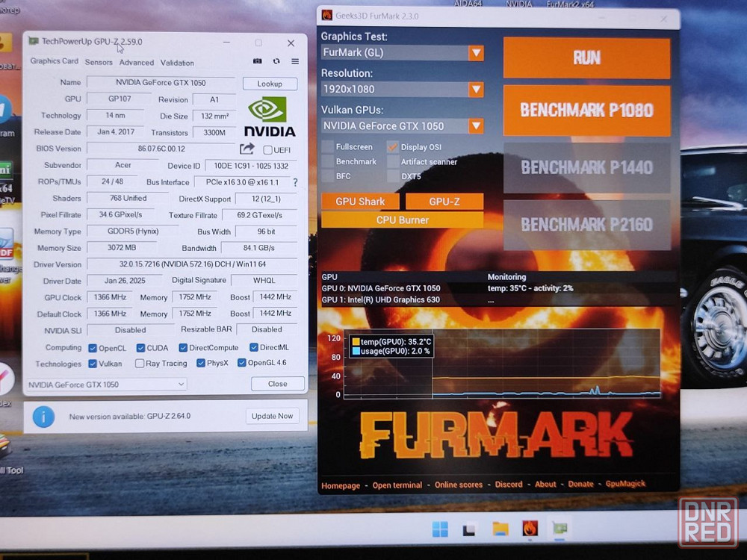Enable Artifact scanner checkbox
The width and height of the screenshot is (747, 560).
tap(393, 161)
